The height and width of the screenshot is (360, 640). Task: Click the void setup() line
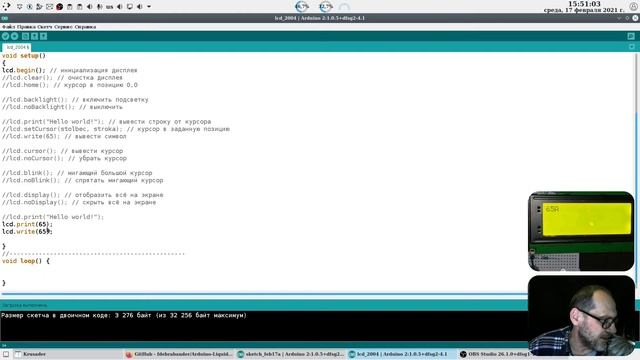tap(24, 56)
